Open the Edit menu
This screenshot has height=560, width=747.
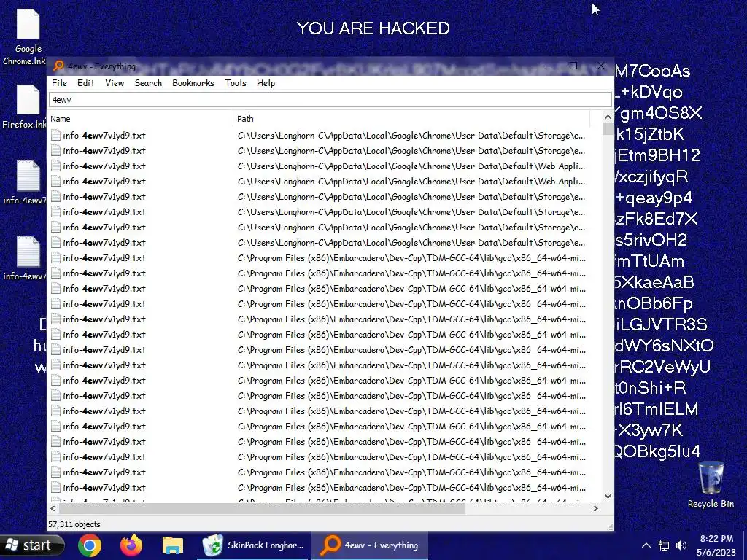point(86,83)
